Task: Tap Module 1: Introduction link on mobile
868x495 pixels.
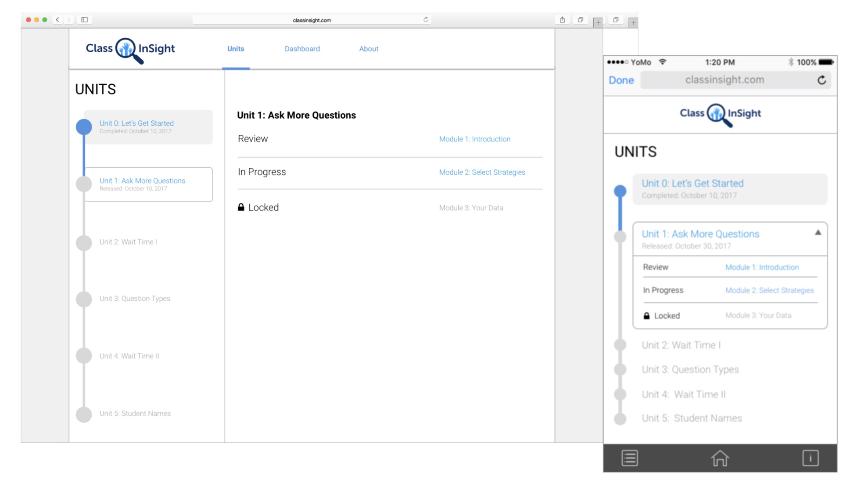Action: pos(762,267)
